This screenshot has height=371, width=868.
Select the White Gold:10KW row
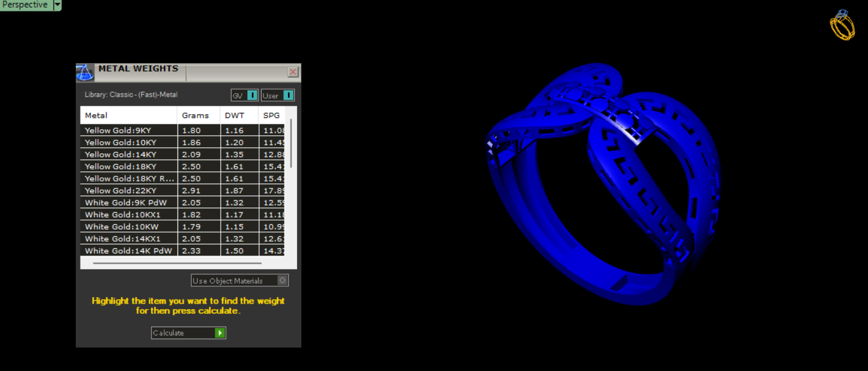pyautogui.click(x=128, y=227)
